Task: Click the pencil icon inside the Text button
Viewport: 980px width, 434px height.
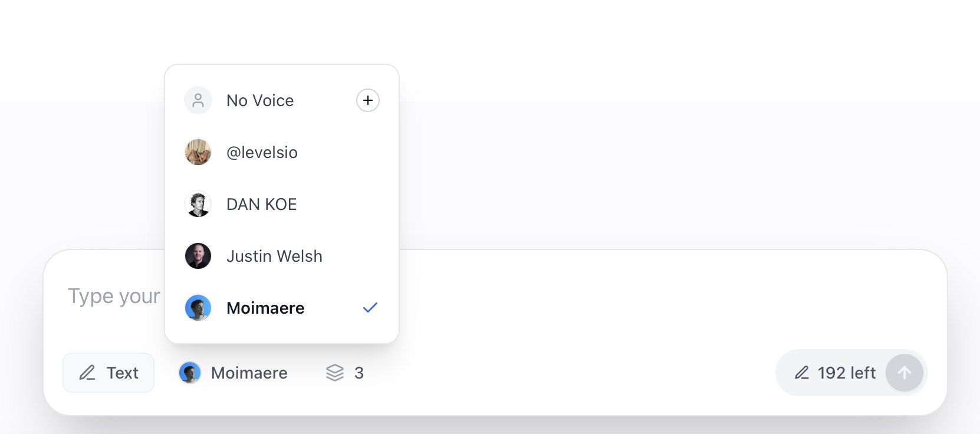Action: (x=87, y=373)
